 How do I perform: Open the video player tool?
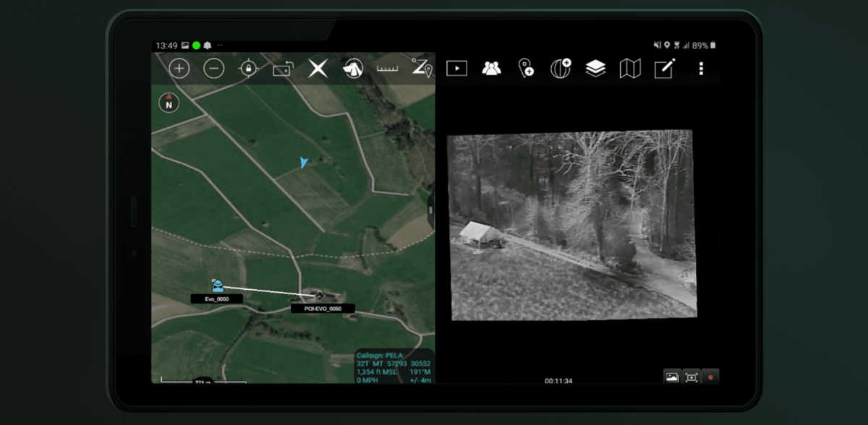[x=456, y=69]
